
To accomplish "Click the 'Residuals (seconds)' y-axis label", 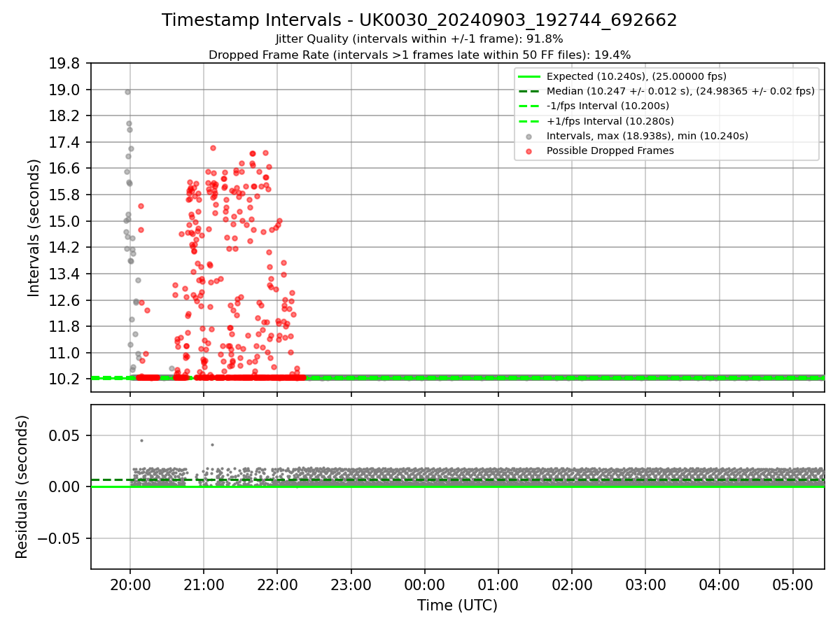I will click(22, 486).
